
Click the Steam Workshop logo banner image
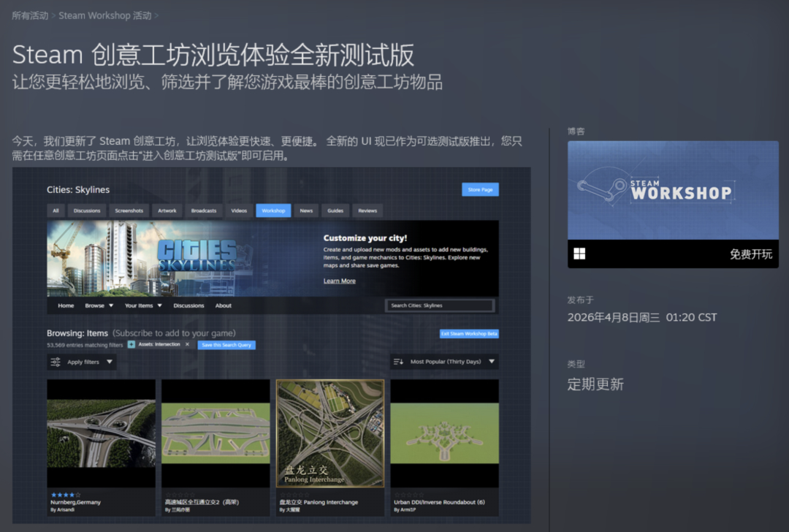pyautogui.click(x=672, y=190)
